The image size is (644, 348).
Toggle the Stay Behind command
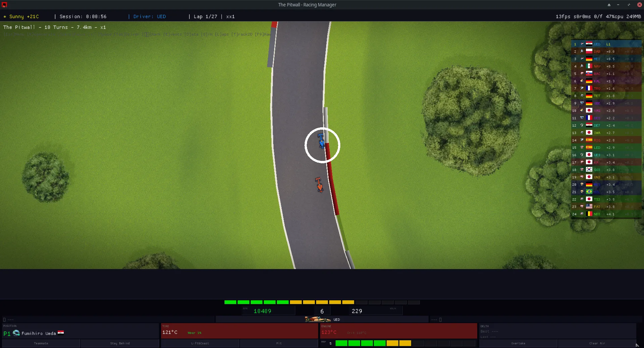pyautogui.click(x=120, y=343)
